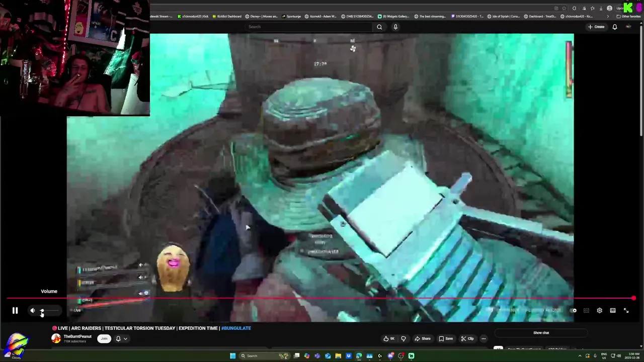Open the Widgets Gallery bookmark

coord(393,16)
